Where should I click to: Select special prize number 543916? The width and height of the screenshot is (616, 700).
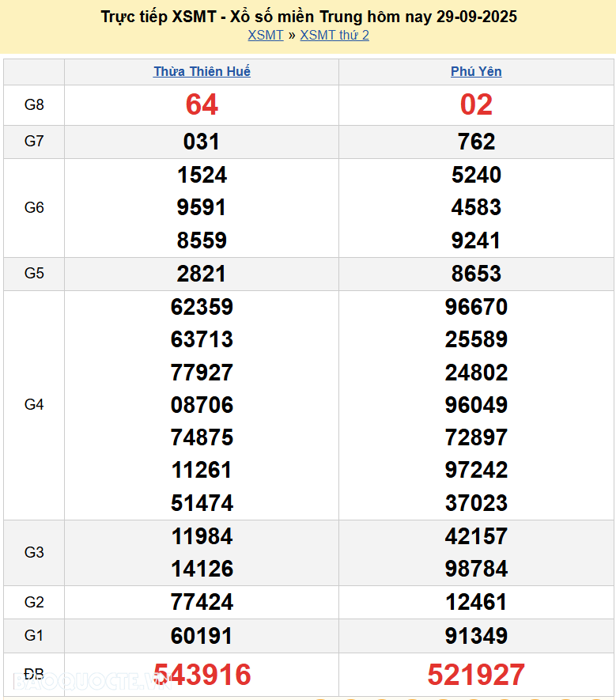coord(202,675)
